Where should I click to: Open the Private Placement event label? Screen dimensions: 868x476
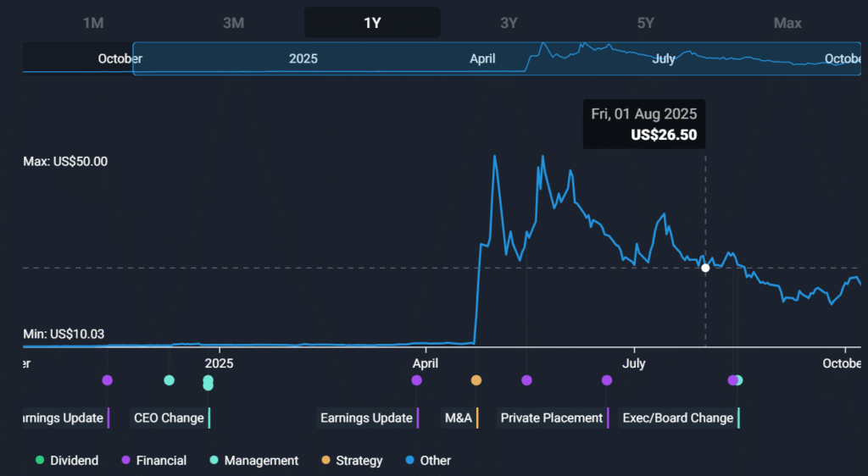click(x=552, y=418)
